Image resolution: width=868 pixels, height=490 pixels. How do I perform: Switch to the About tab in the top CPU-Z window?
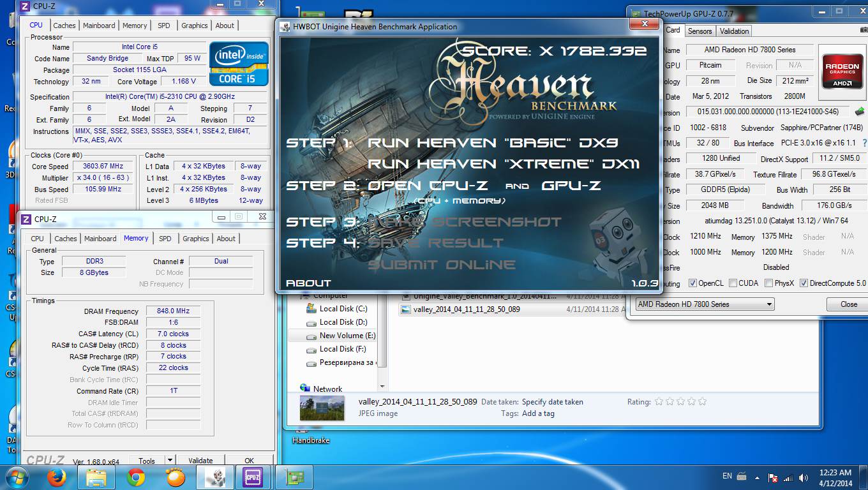pos(225,26)
